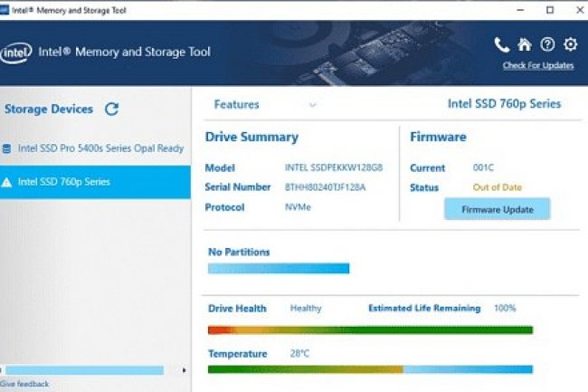Click the warning triangle beside 760p Series
The height and width of the screenshot is (392, 588).
tap(6, 182)
